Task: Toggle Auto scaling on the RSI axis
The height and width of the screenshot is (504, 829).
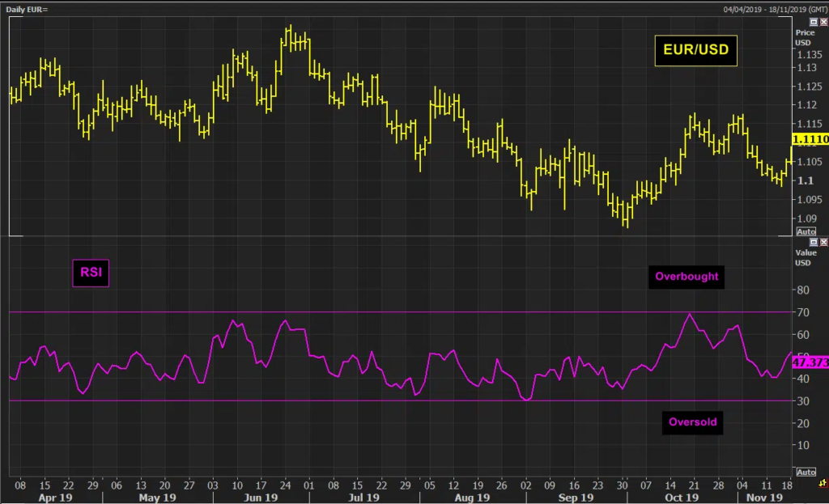Action: coord(806,472)
